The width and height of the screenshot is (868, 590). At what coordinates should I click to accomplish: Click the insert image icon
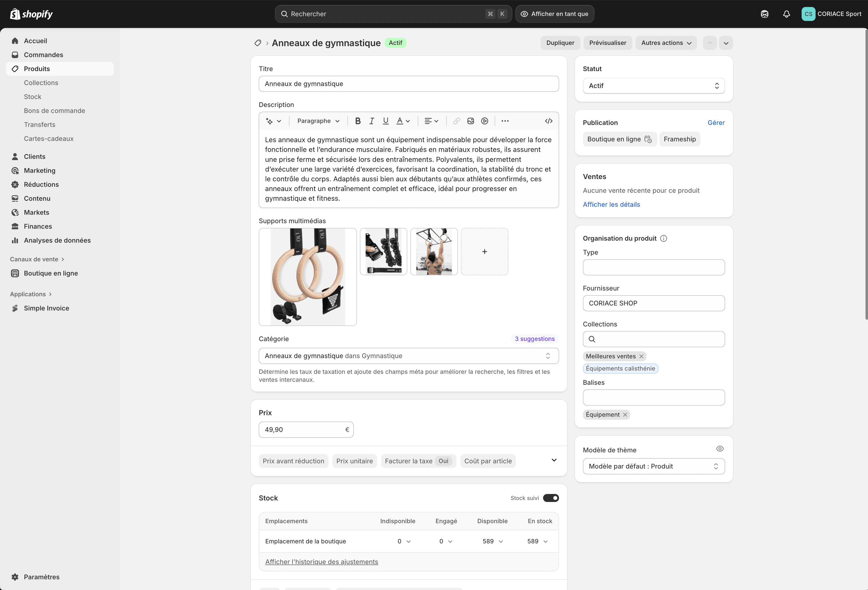pyautogui.click(x=471, y=121)
